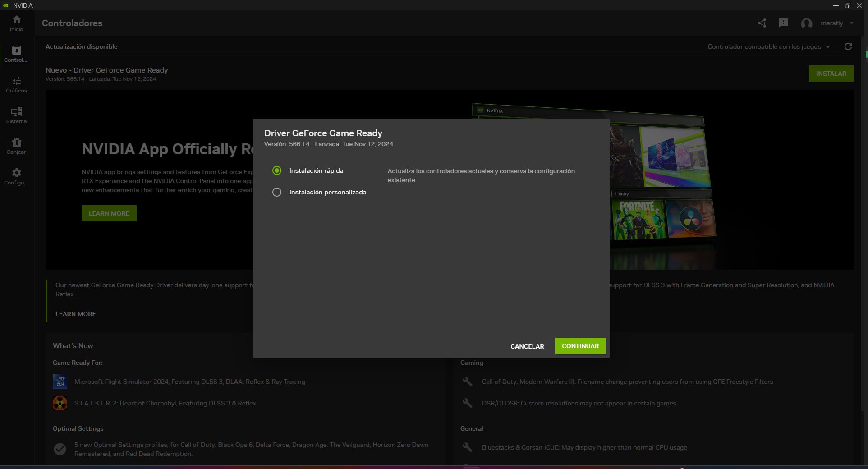Click the Optimal Settings checkmark icon
The height and width of the screenshot is (469, 868).
click(60, 449)
